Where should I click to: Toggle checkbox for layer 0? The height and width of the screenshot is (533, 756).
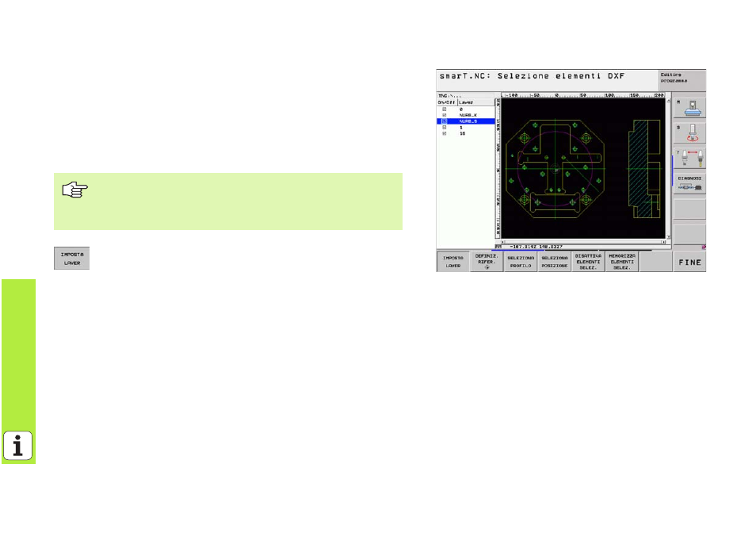[444, 109]
